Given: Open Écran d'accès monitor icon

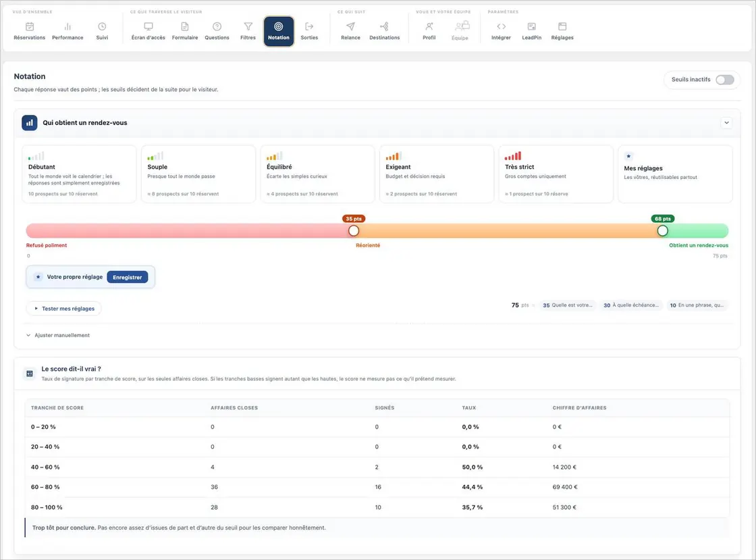Looking at the screenshot, I should tap(148, 26).
